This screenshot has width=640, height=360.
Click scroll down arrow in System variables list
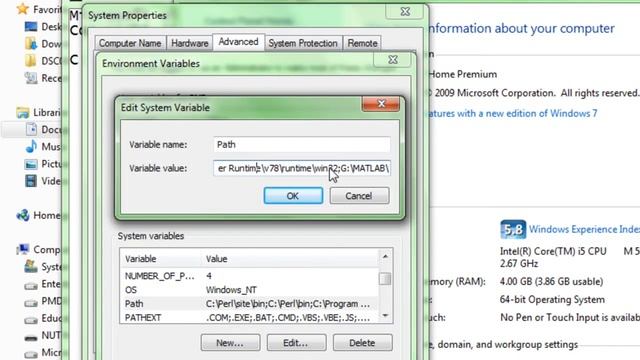point(385,316)
